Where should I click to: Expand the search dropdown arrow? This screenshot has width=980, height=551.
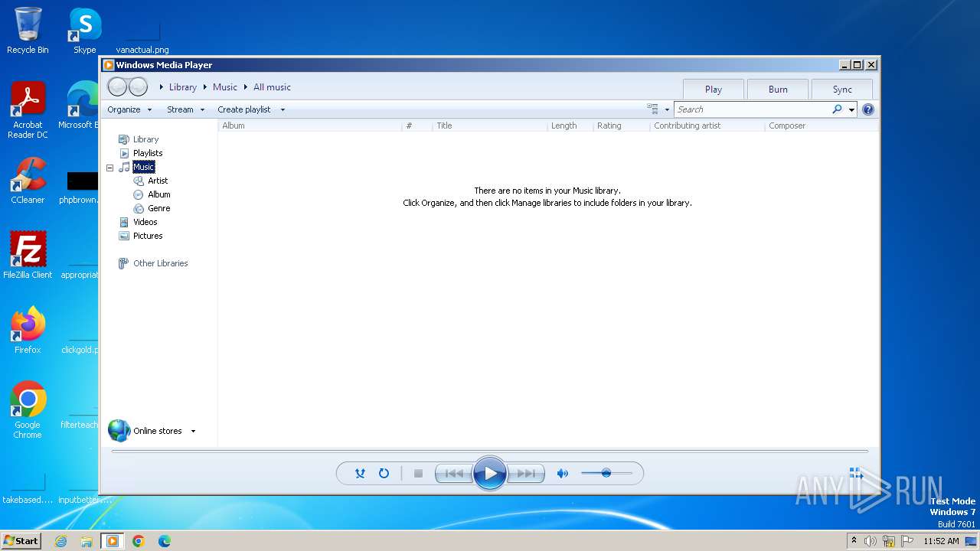[x=851, y=109]
